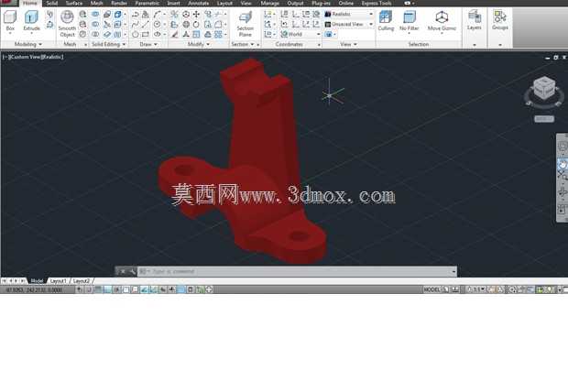
Task: Click the Thicken surface icon
Action: pos(107,35)
